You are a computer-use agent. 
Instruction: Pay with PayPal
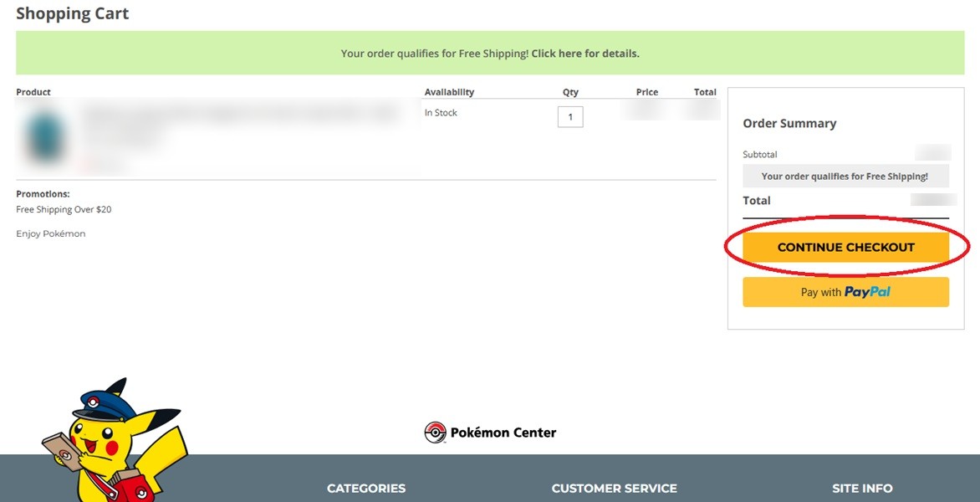coord(845,292)
